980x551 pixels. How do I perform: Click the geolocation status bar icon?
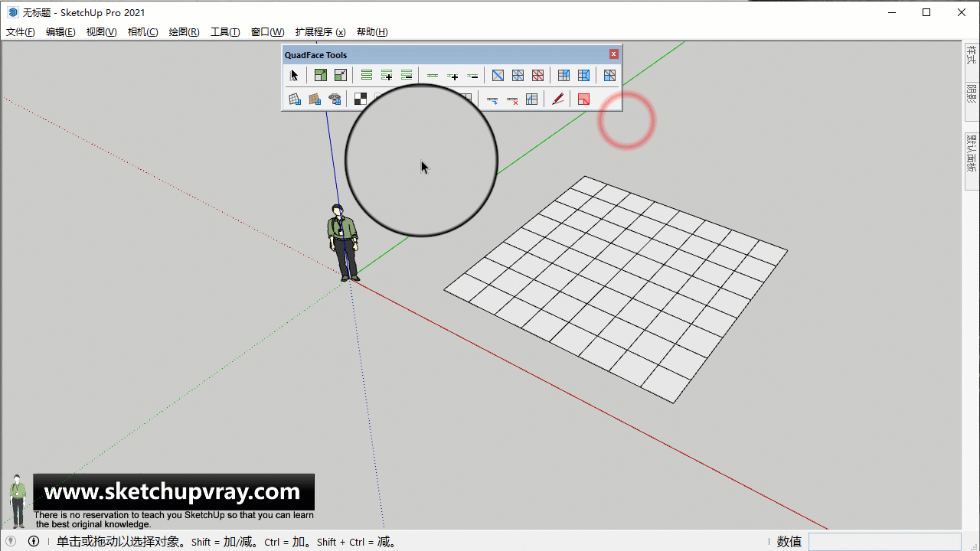click(x=11, y=541)
